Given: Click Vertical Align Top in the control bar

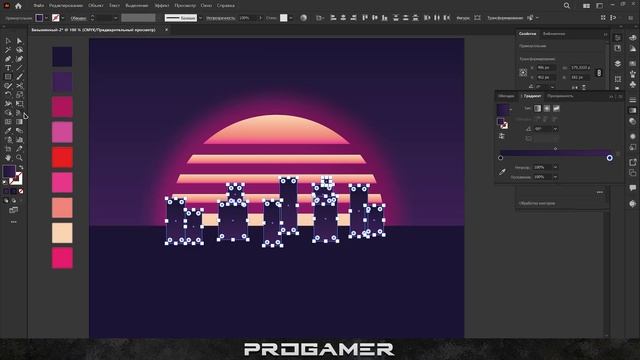Looking at the screenshot, I should click(365, 18).
